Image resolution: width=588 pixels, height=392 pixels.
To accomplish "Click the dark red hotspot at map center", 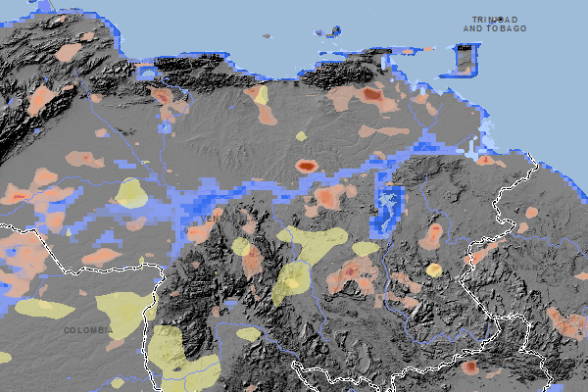I will pos(307,167).
